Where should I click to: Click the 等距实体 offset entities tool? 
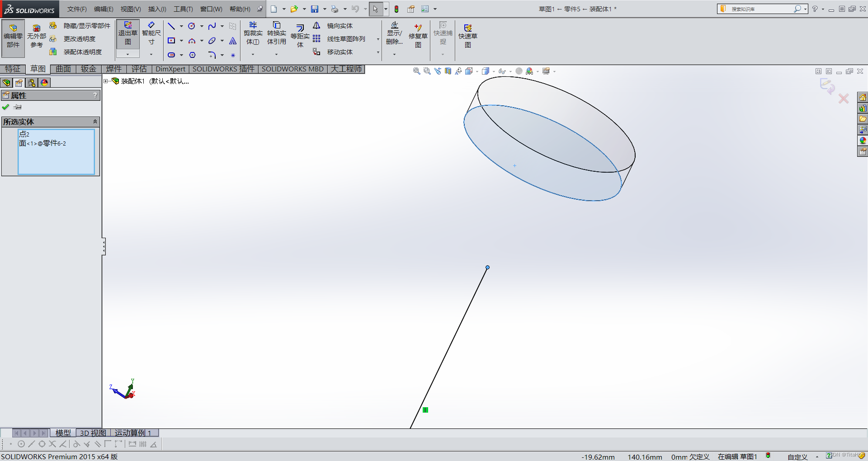[x=300, y=36]
